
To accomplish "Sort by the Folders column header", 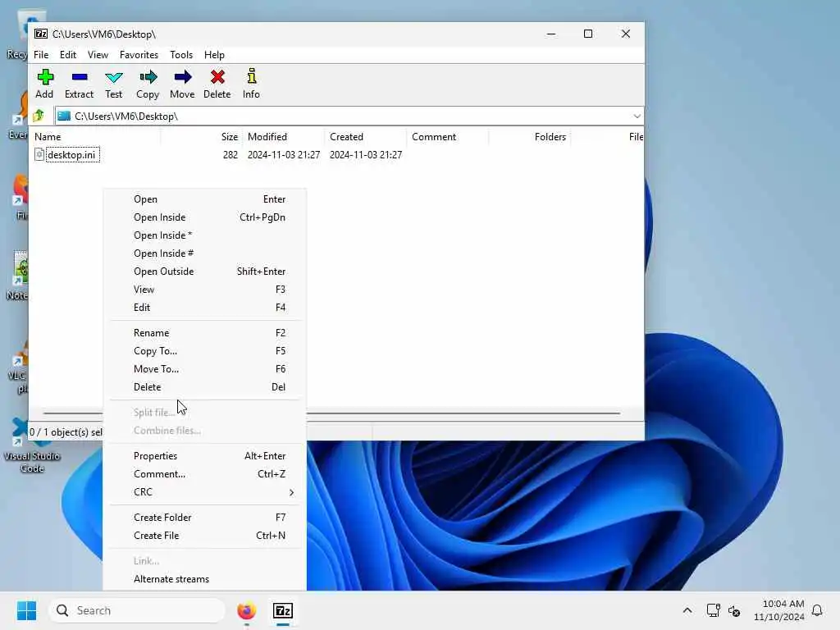I will click(529, 137).
